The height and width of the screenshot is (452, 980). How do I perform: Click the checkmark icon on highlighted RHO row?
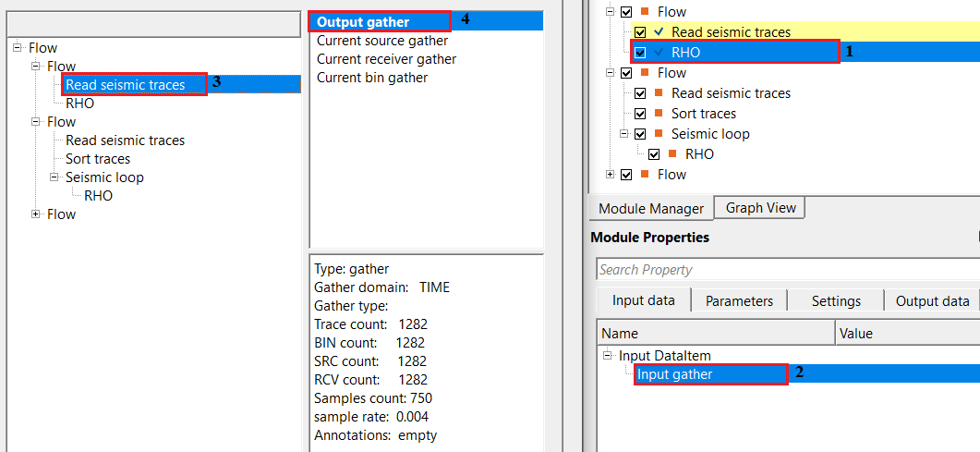[x=659, y=53]
